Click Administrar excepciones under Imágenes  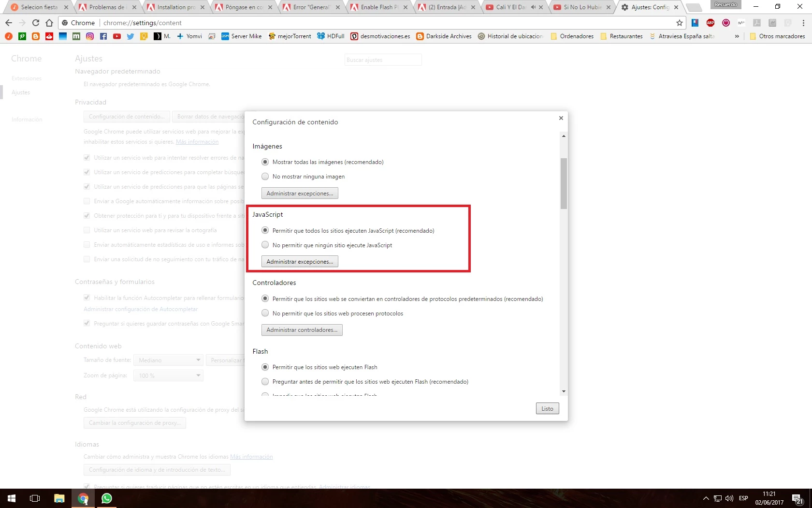[x=300, y=194]
